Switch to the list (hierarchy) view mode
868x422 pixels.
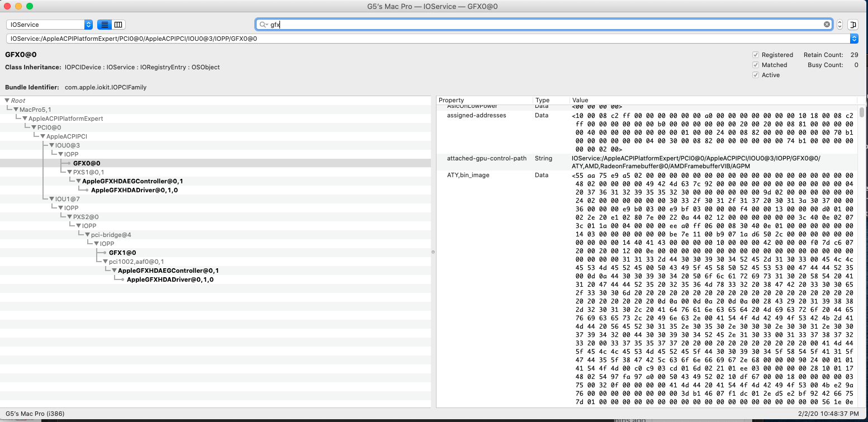tap(104, 25)
